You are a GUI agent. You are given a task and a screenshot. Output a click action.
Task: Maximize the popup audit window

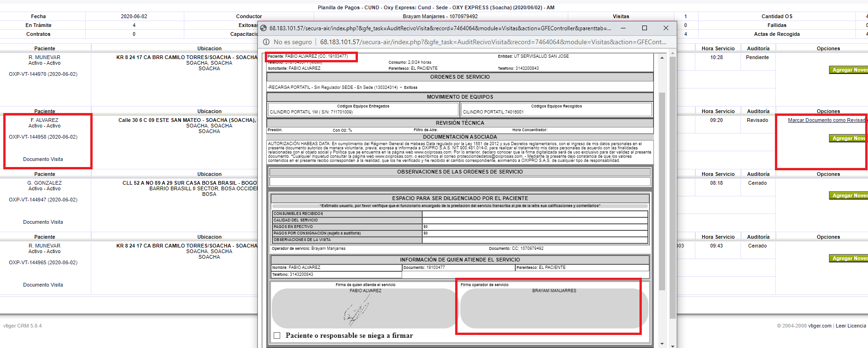pyautogui.click(x=645, y=28)
